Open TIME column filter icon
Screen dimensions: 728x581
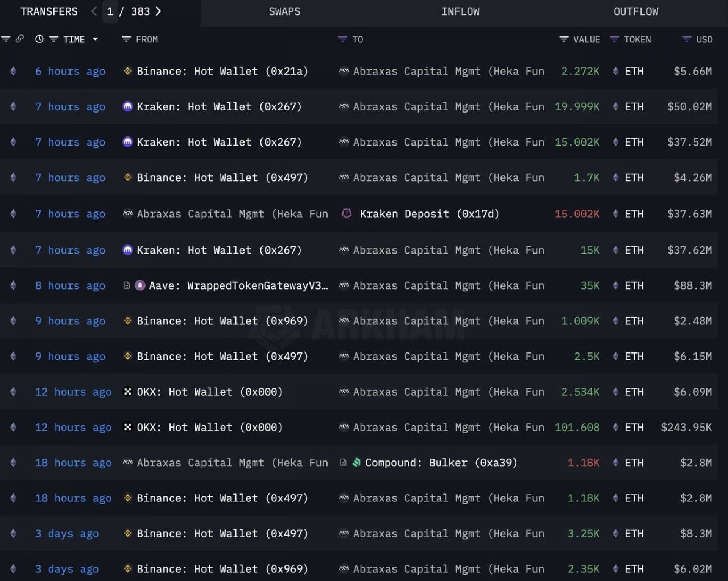[53, 39]
